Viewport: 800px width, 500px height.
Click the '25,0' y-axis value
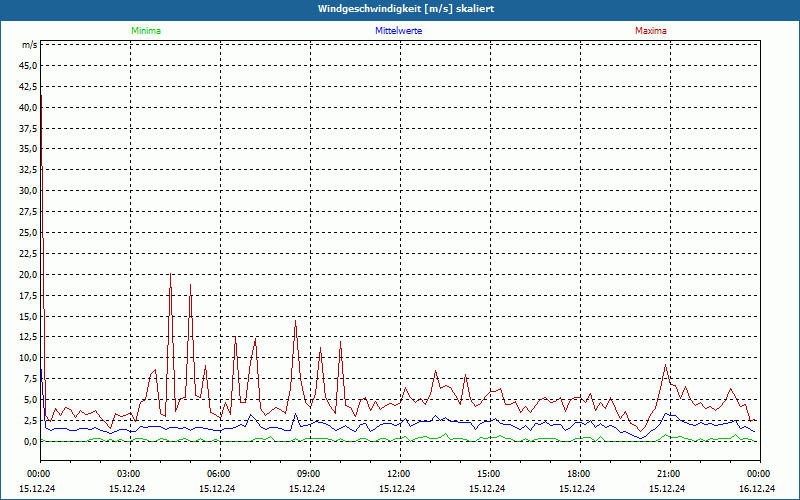[x=28, y=233]
